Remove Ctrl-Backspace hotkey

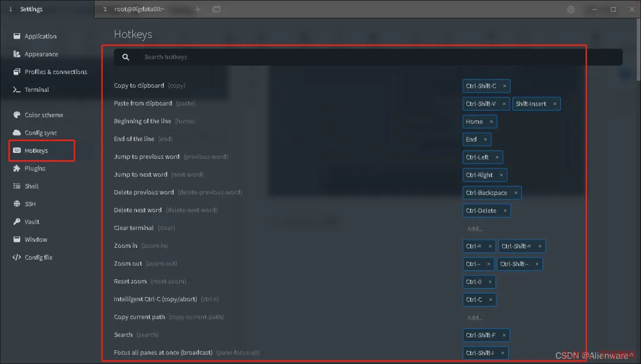[516, 193]
